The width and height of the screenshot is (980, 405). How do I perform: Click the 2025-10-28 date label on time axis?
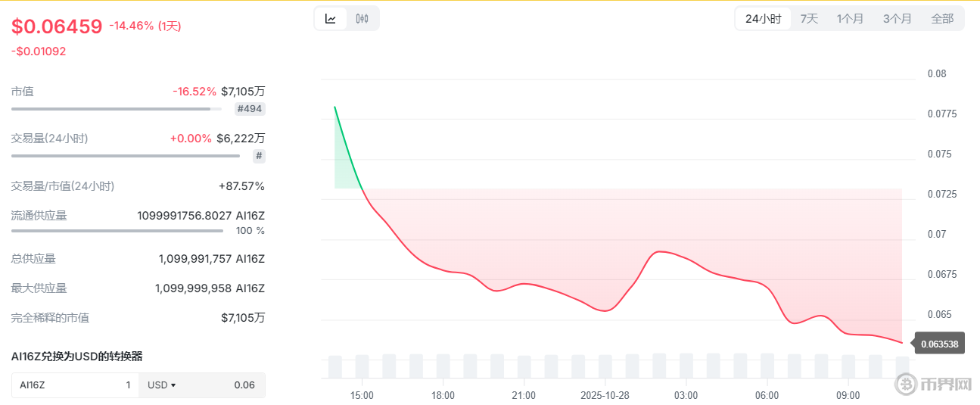(x=605, y=396)
